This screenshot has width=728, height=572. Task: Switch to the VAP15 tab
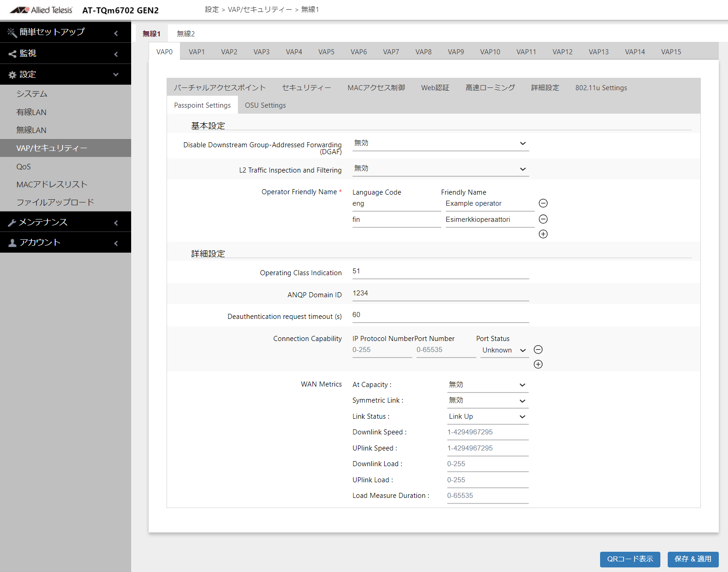pos(671,52)
